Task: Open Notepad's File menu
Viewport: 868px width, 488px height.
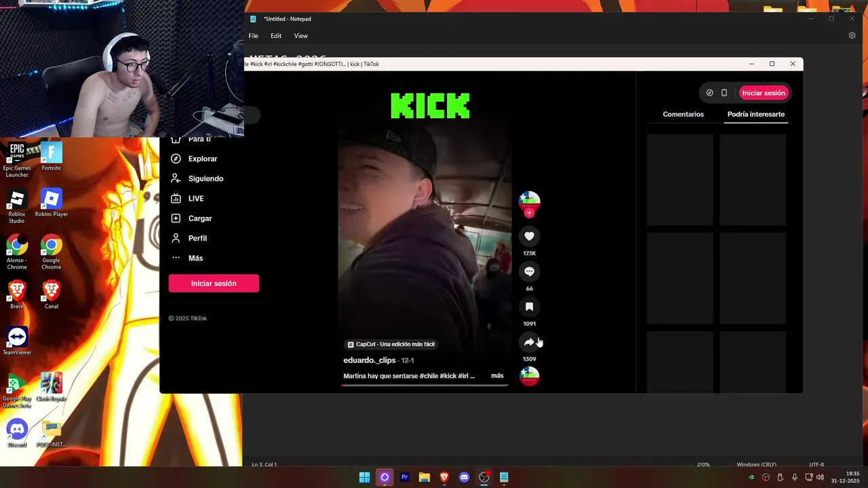Action: click(x=253, y=36)
